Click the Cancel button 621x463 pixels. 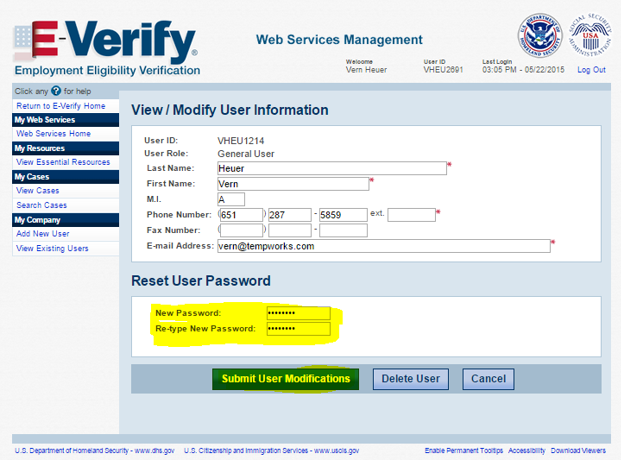488,379
